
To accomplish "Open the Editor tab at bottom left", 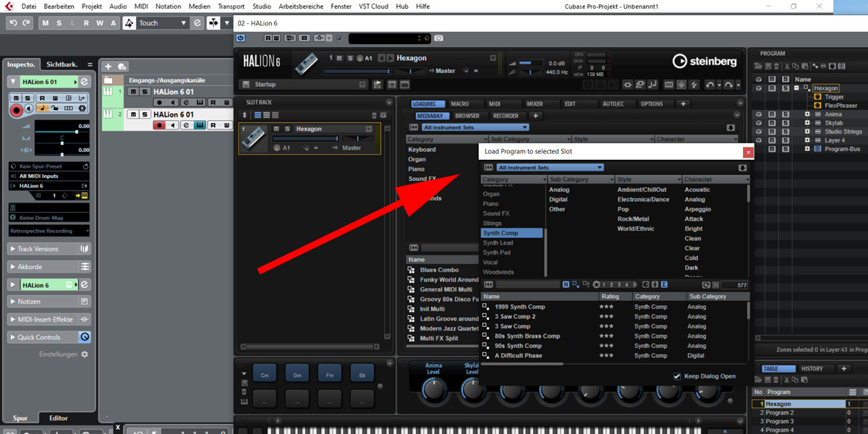I will [59, 418].
